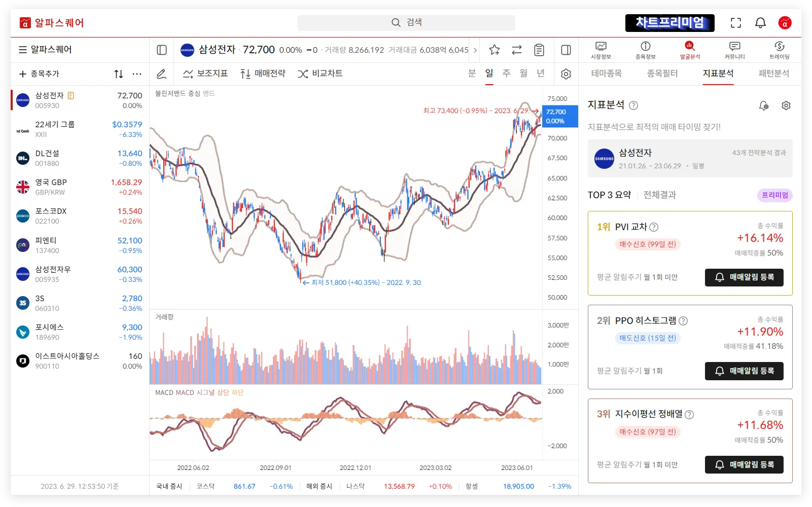This screenshot has width=812, height=507.
Task: Expand the stock info chevron arrow
Action: coord(475,50)
